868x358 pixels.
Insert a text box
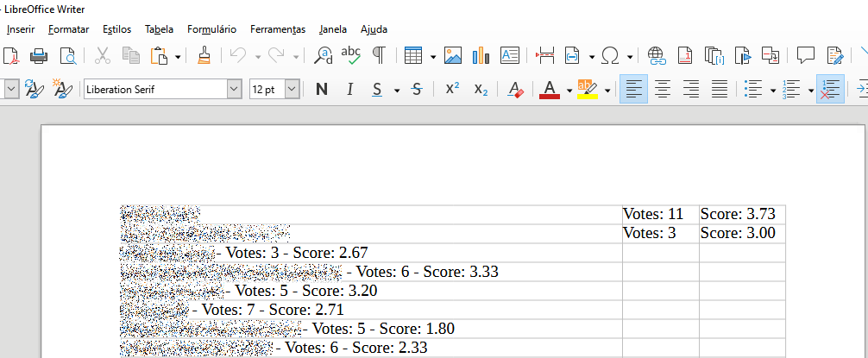pyautogui.click(x=510, y=55)
